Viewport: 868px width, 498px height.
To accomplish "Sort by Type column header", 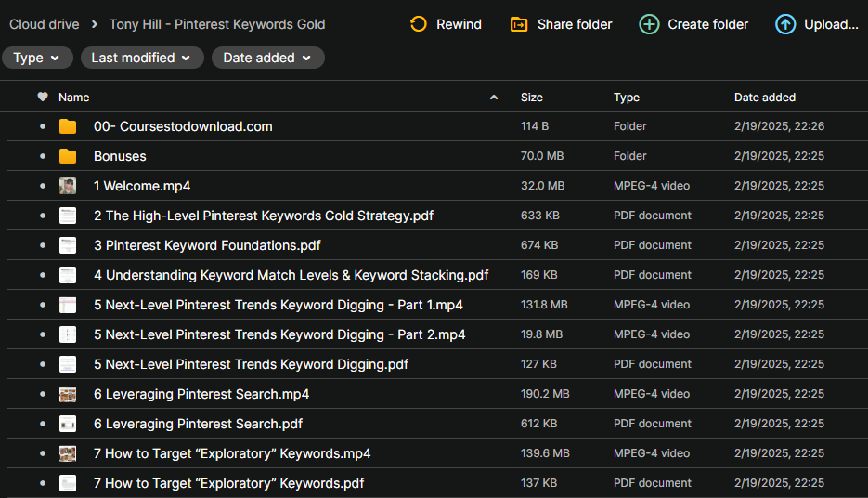I will click(626, 98).
